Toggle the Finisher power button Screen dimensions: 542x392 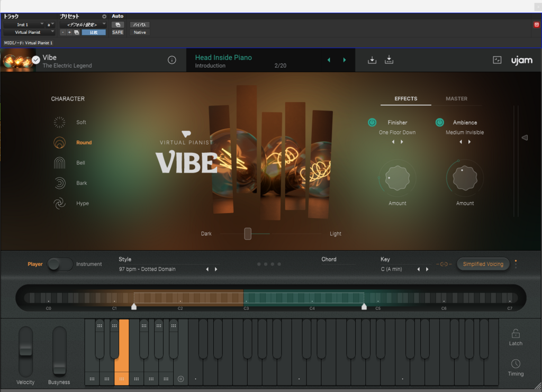[372, 122]
